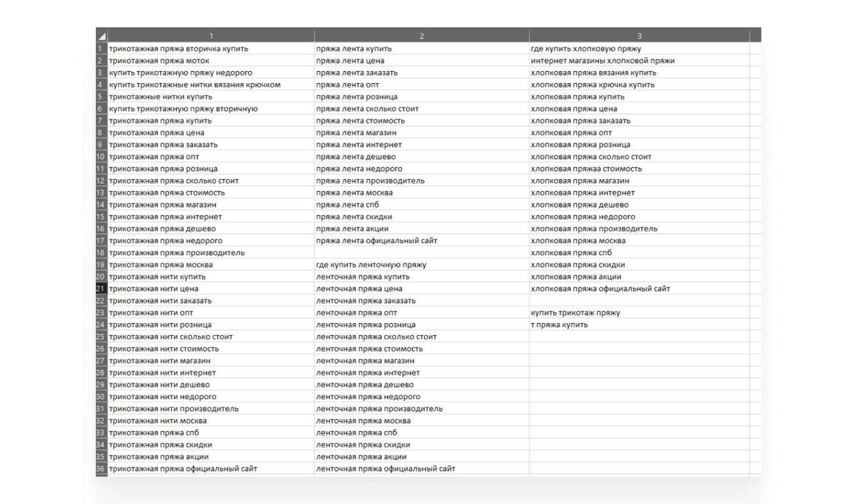Click cell 'ленточная пряжа москва'

point(421,421)
